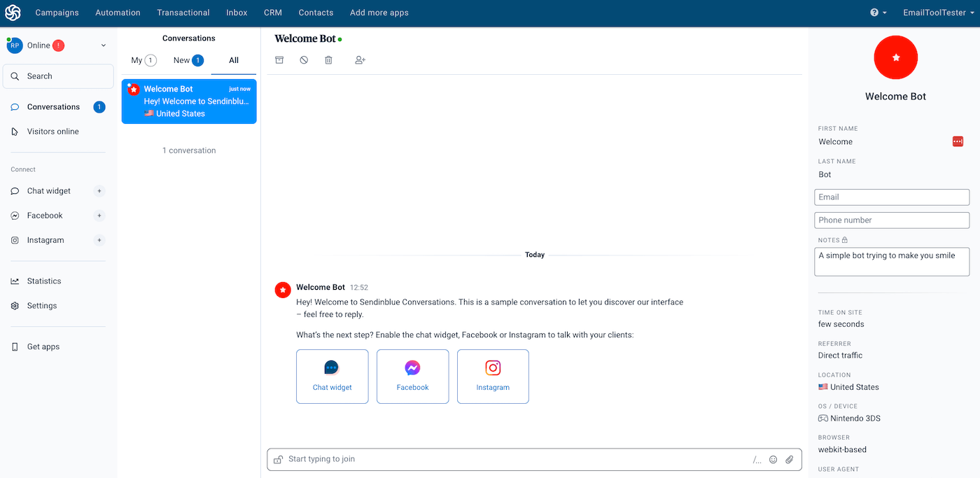Delete the conversation with the trash icon
980x478 pixels.
(328, 60)
